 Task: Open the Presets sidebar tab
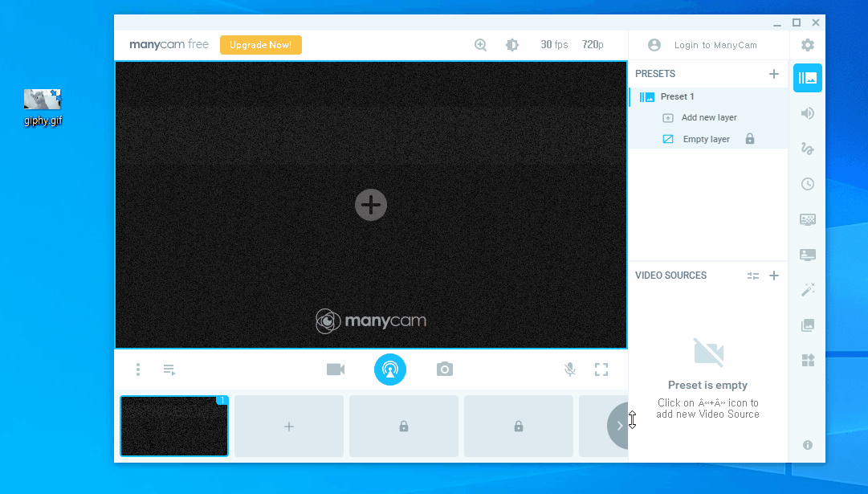808,78
